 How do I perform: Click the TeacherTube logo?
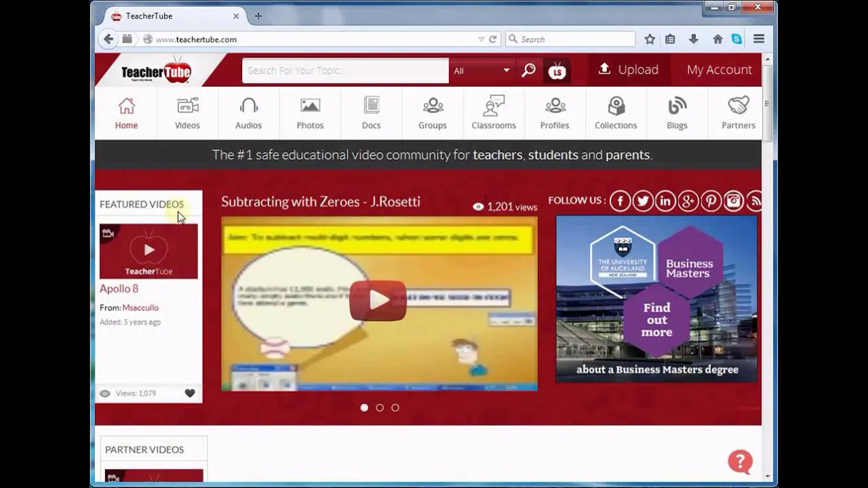click(157, 70)
